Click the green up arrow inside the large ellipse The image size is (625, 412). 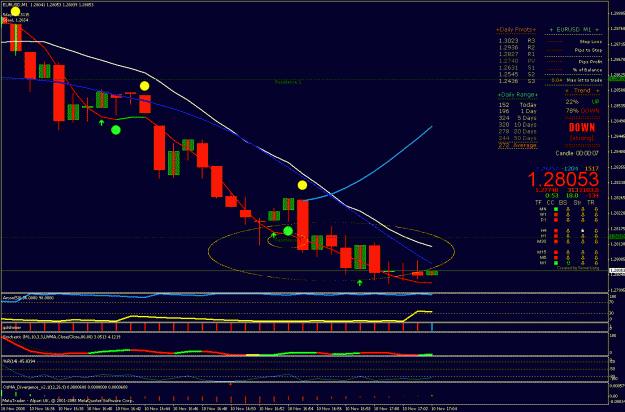tap(273, 235)
